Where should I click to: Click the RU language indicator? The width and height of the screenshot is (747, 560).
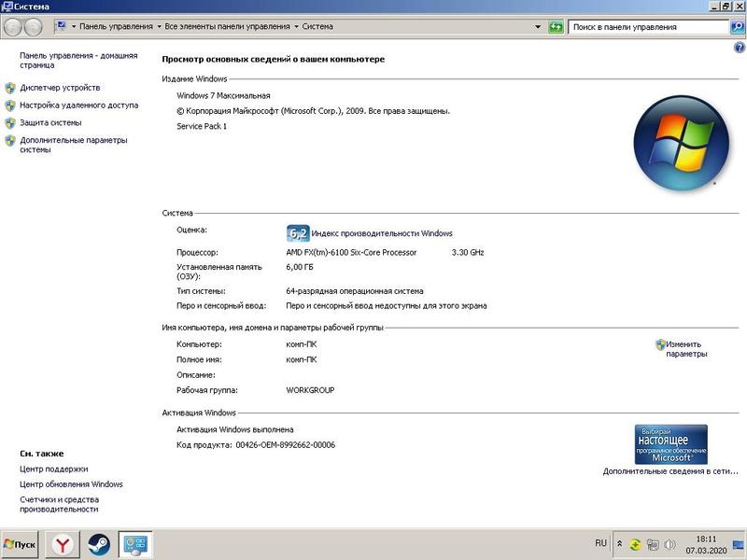coord(600,543)
